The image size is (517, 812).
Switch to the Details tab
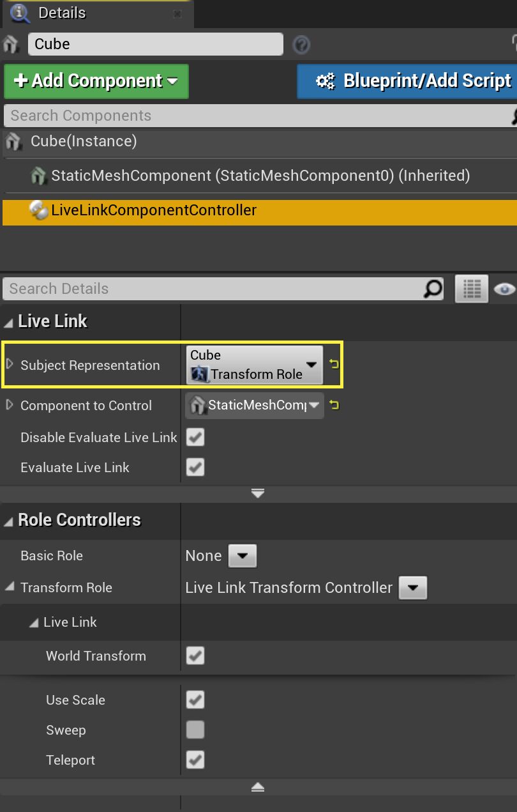click(64, 13)
